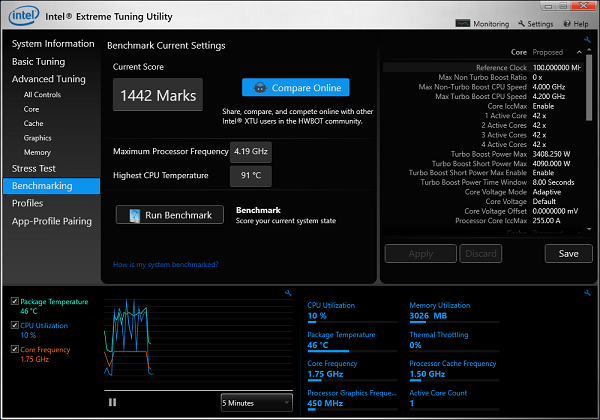Viewport: 600px width, 420px height.
Task: Pause the monitoring graph
Action: (112, 402)
